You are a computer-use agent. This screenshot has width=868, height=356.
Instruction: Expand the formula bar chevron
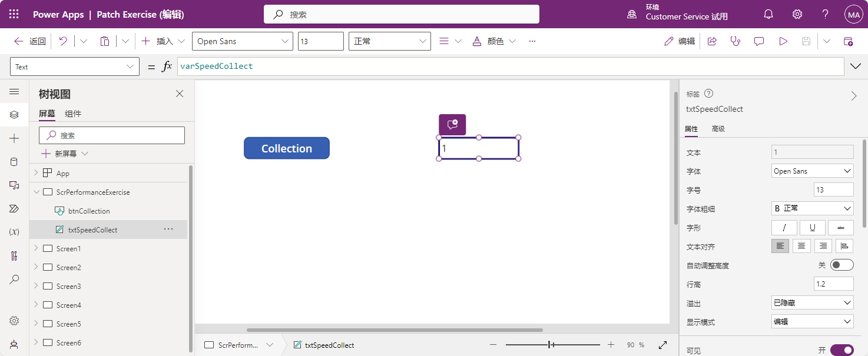(x=856, y=66)
